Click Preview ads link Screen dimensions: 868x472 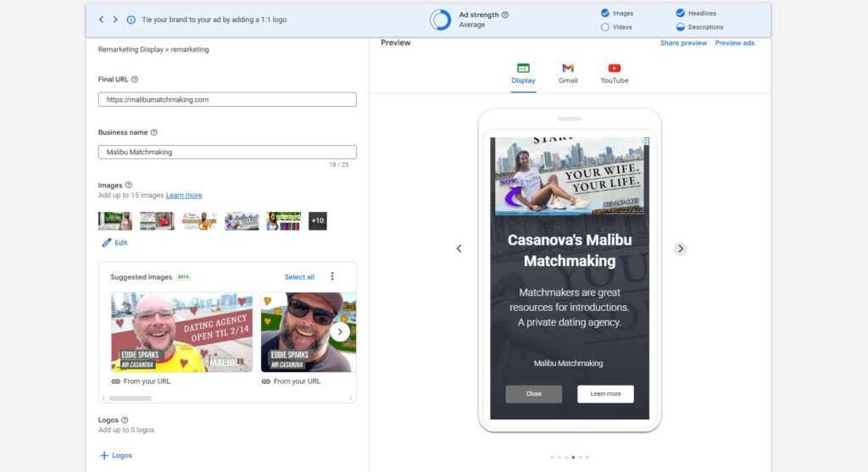click(735, 43)
